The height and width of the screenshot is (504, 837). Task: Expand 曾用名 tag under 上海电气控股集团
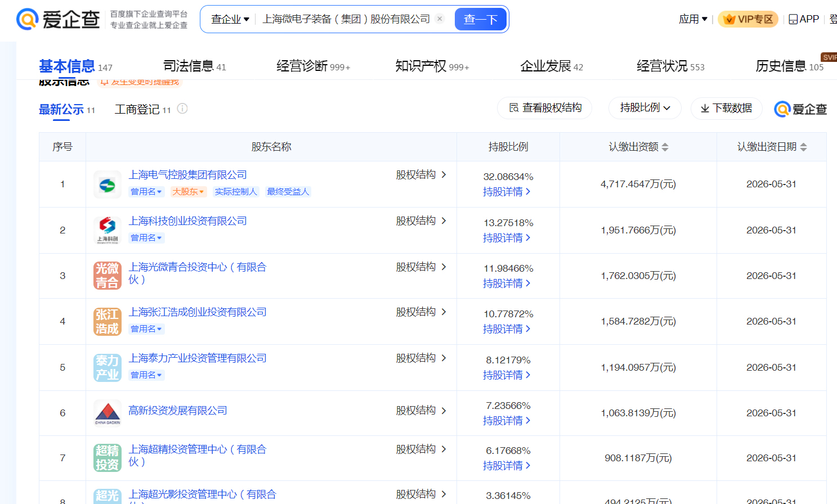point(146,192)
